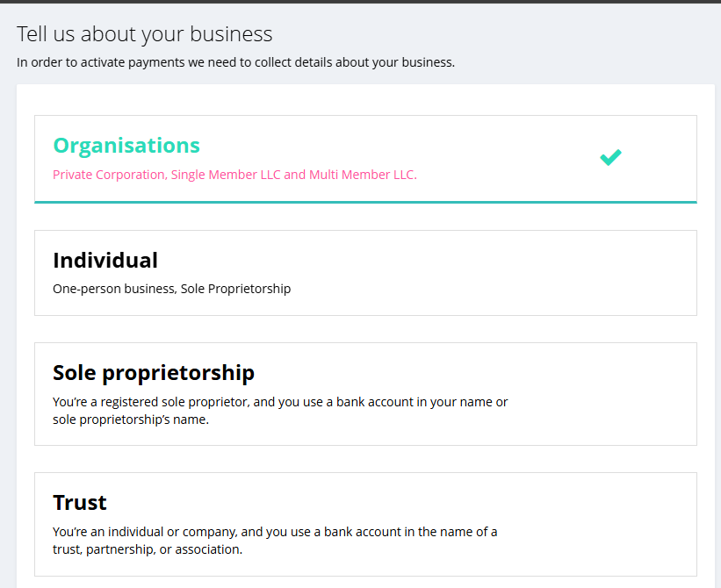Image resolution: width=721 pixels, height=588 pixels.
Task: Choose the Individual business type heading
Action: click(x=105, y=261)
